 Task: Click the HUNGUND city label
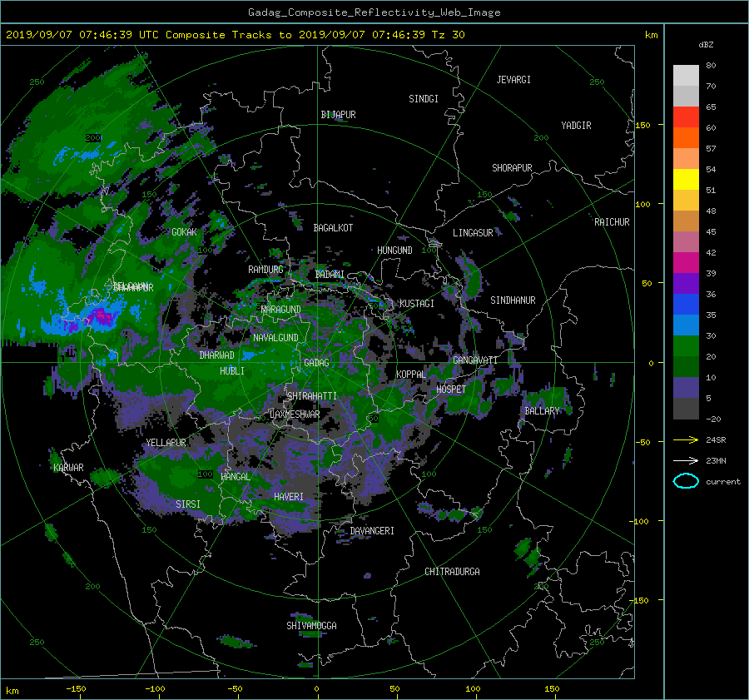pyautogui.click(x=394, y=251)
